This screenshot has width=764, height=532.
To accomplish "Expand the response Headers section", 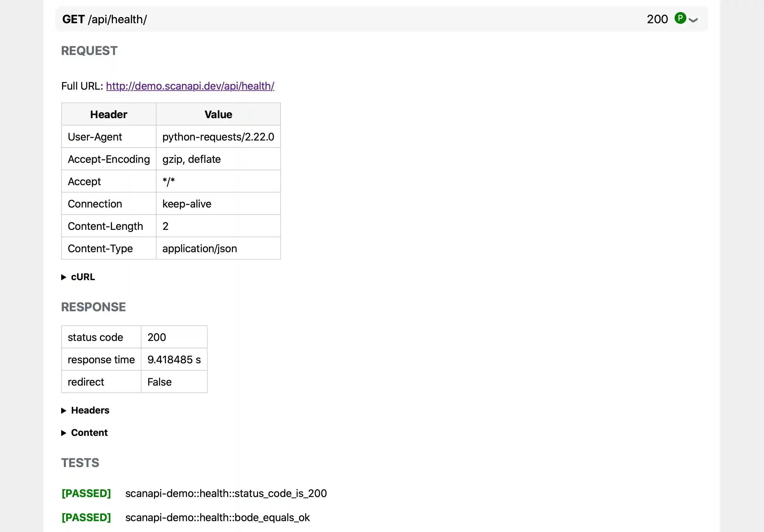I will pyautogui.click(x=90, y=410).
